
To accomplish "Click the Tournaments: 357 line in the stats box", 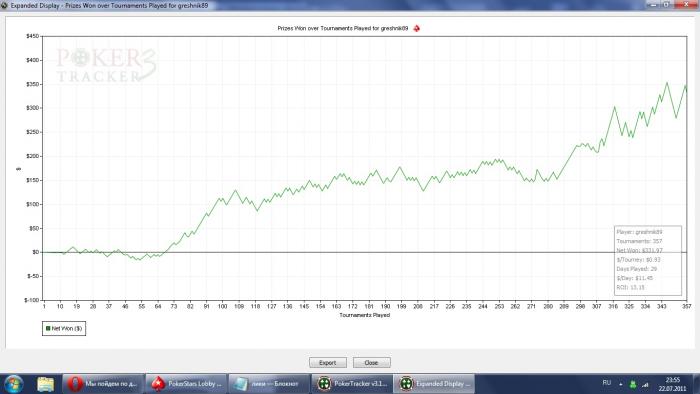I will [639, 241].
